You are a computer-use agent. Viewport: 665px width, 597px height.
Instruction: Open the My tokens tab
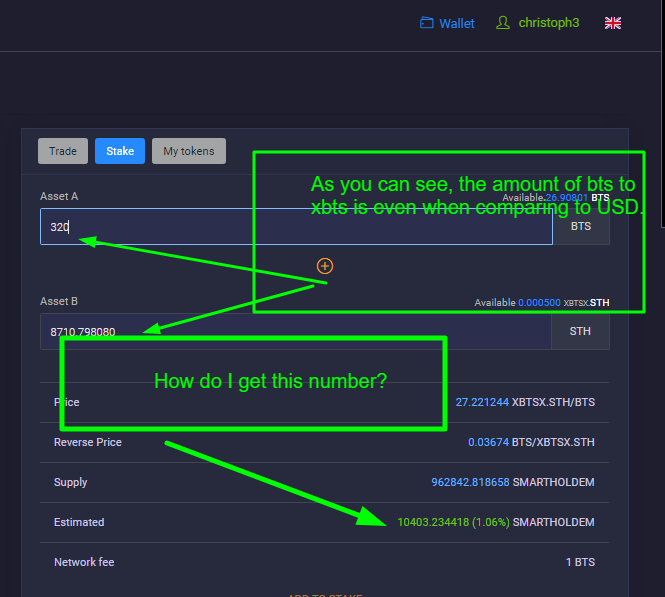189,151
